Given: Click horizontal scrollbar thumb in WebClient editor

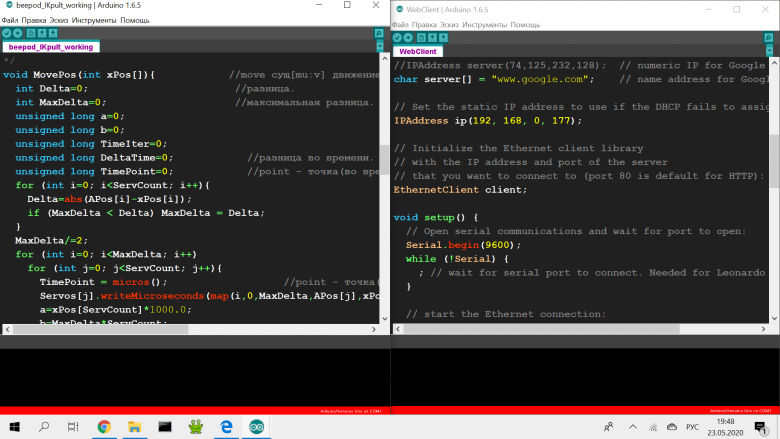Looking at the screenshot, I should coord(541,329).
